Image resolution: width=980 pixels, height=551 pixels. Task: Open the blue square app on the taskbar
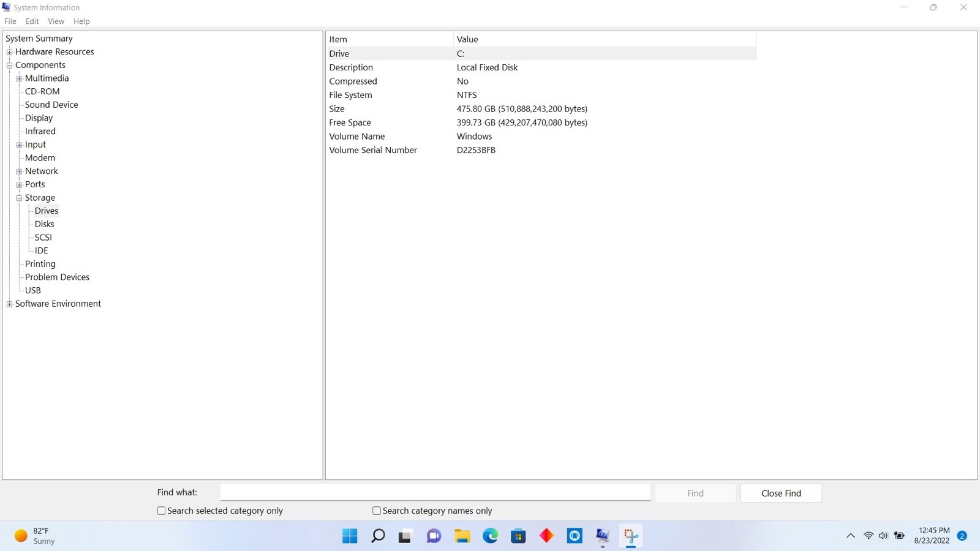(x=575, y=536)
